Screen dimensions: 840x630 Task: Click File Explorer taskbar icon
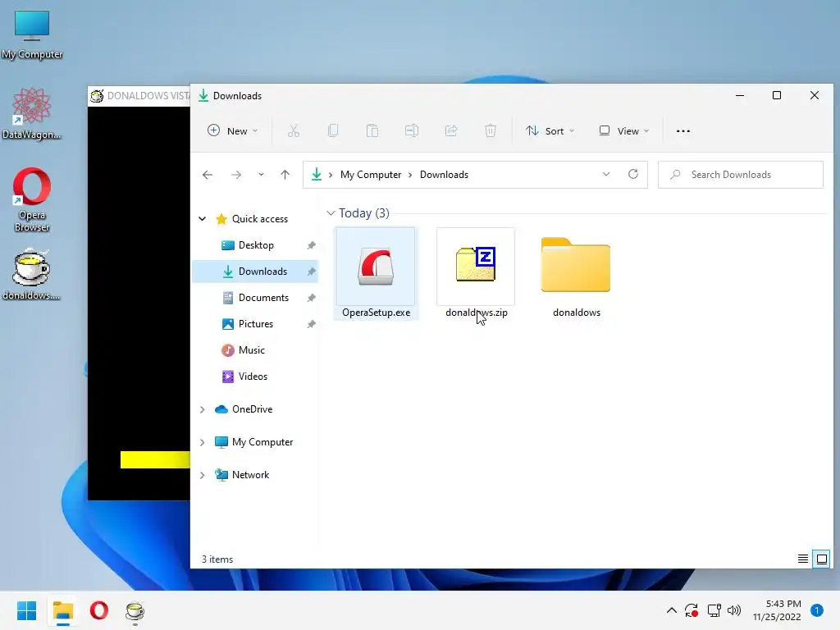pyautogui.click(x=62, y=610)
